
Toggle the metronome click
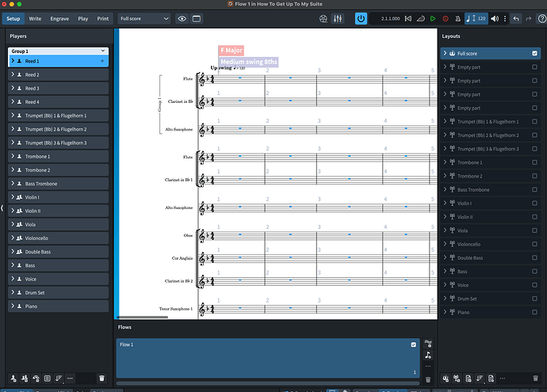click(457, 19)
